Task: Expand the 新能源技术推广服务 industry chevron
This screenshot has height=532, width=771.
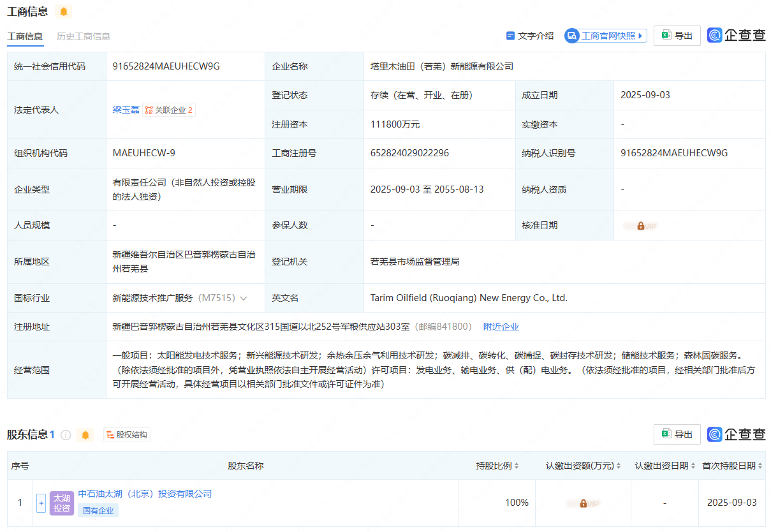Action: tap(243, 298)
